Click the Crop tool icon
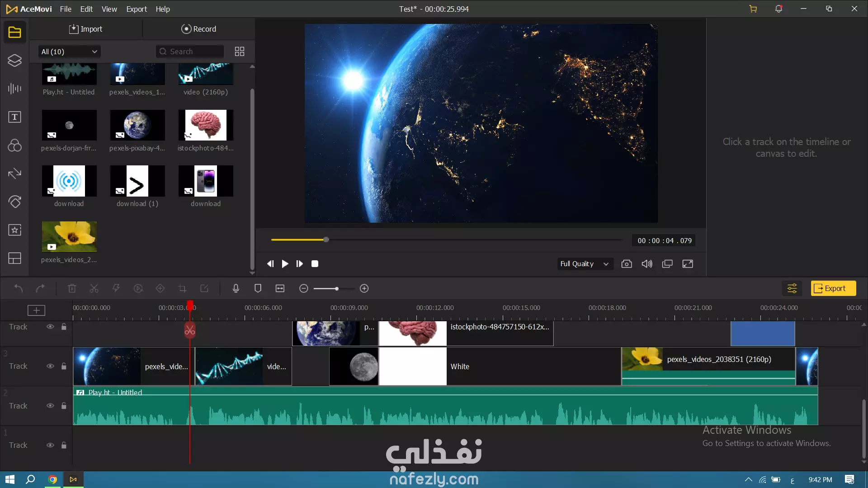 pyautogui.click(x=182, y=288)
